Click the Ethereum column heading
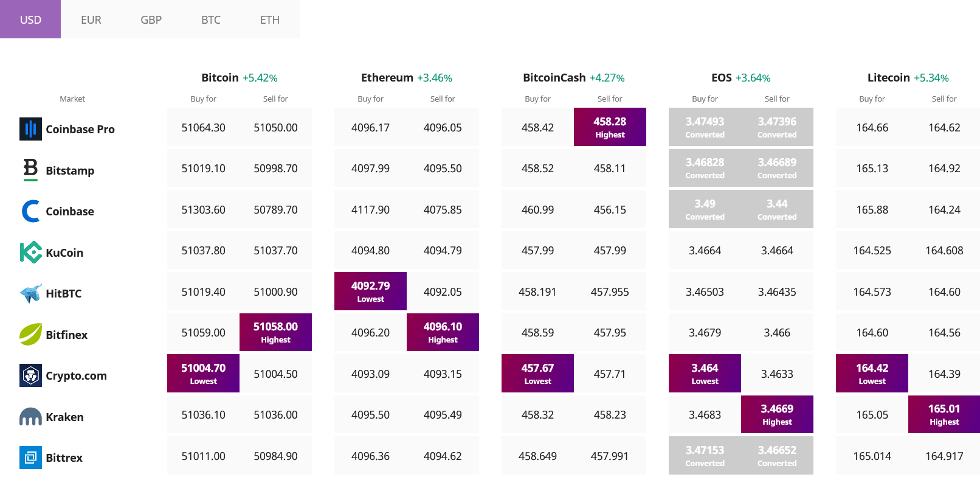 387,77
